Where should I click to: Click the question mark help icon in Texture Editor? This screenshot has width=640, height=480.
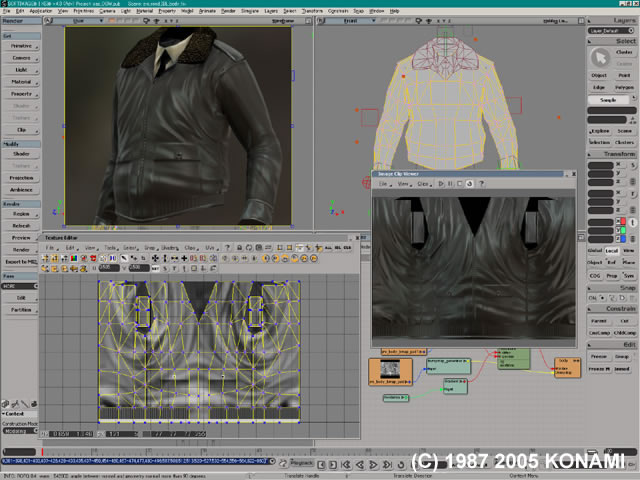227,248
